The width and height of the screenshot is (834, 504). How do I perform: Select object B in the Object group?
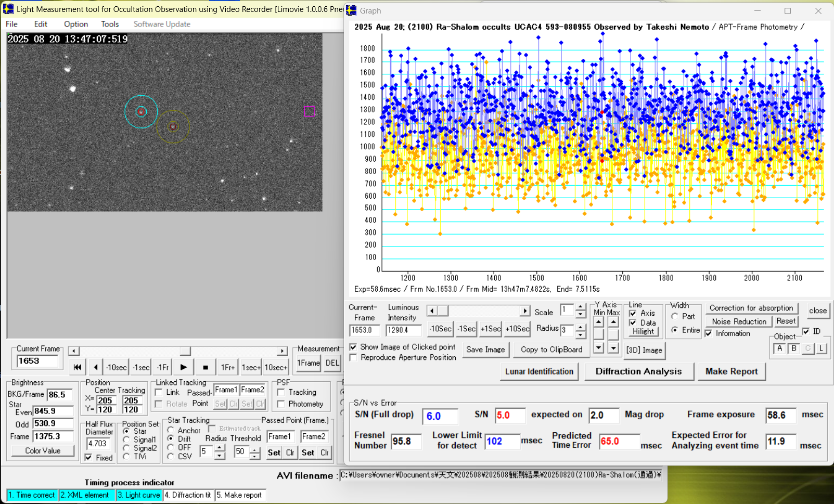(x=793, y=348)
